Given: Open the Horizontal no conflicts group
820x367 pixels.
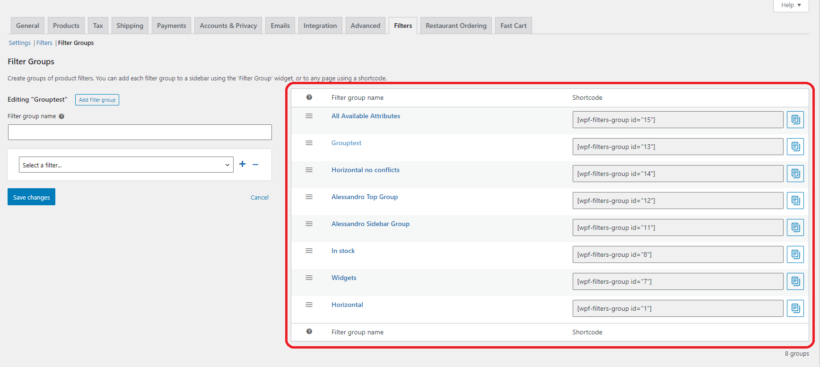Looking at the screenshot, I should point(366,170).
